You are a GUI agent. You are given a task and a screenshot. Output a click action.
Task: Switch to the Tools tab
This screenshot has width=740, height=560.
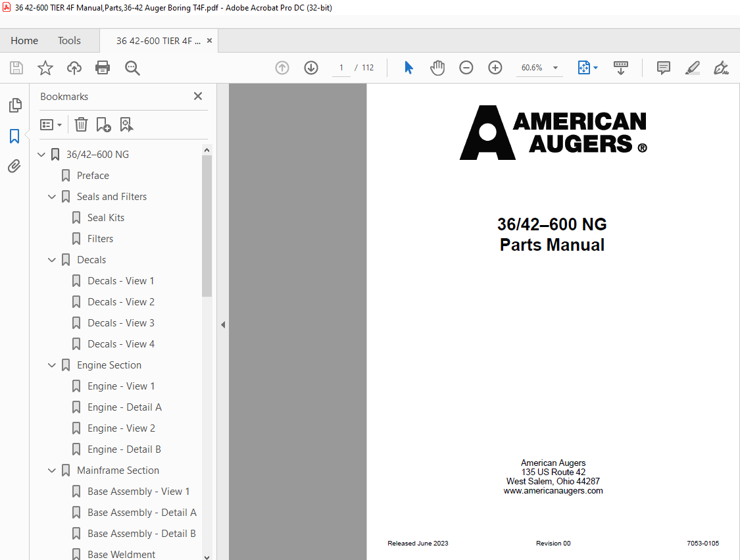tap(69, 41)
